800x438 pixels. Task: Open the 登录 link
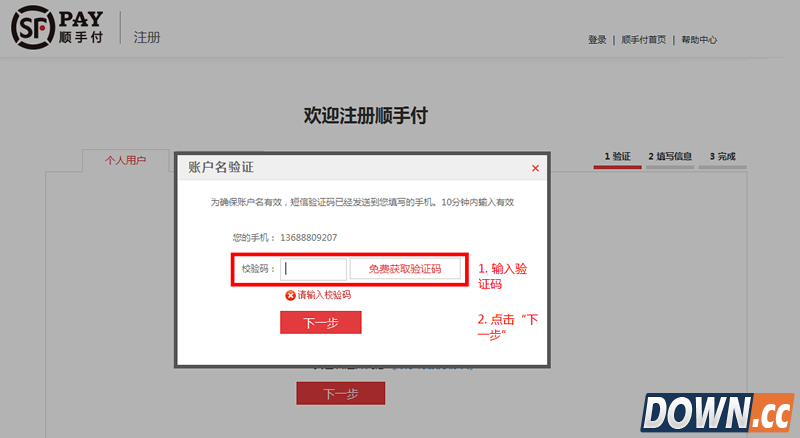[x=597, y=40]
